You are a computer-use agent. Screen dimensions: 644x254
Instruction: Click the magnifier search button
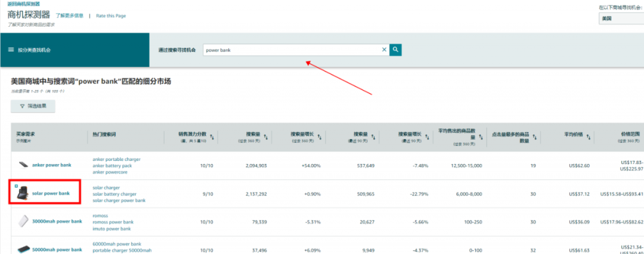[x=395, y=49]
